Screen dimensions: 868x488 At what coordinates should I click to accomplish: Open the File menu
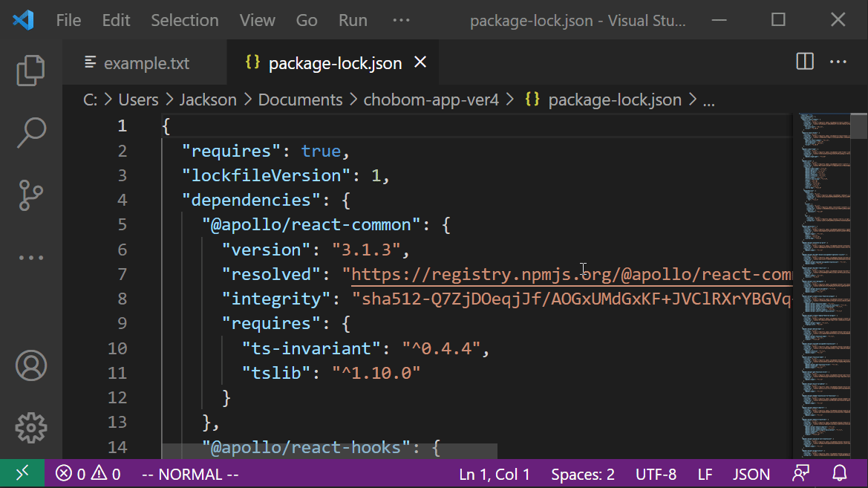pyautogui.click(x=68, y=21)
